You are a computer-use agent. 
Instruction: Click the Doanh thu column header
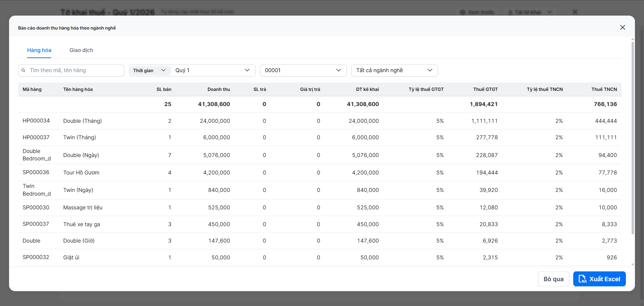click(x=219, y=89)
